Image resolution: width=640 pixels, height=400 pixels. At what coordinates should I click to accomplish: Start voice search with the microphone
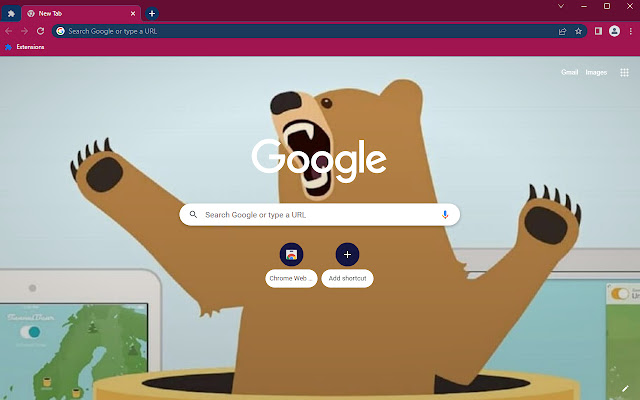[445, 215]
